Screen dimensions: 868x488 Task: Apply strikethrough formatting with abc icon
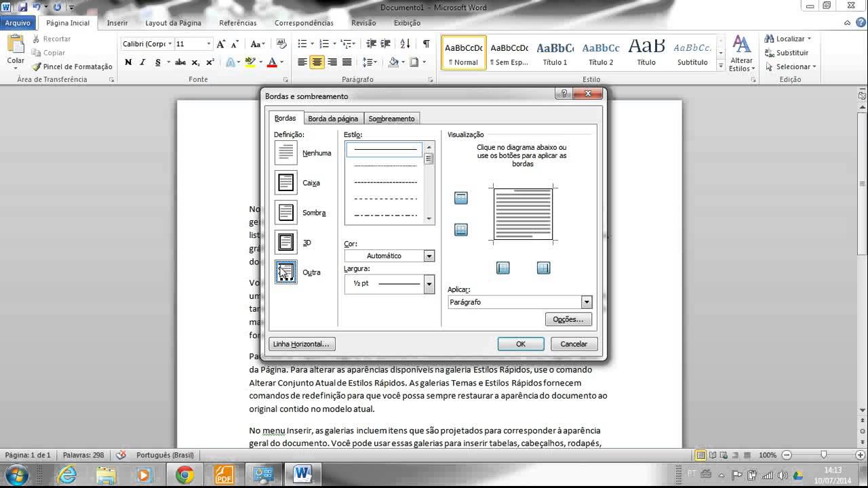point(180,62)
